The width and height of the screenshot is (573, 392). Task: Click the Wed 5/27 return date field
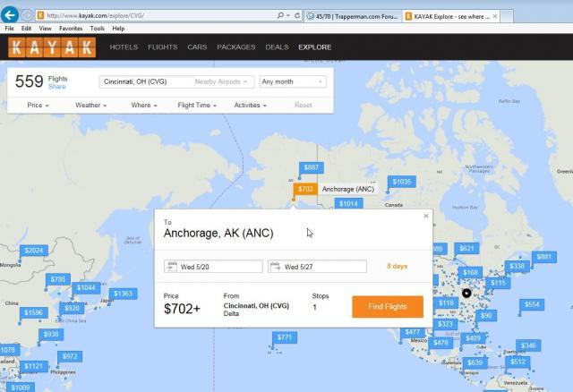pos(317,267)
